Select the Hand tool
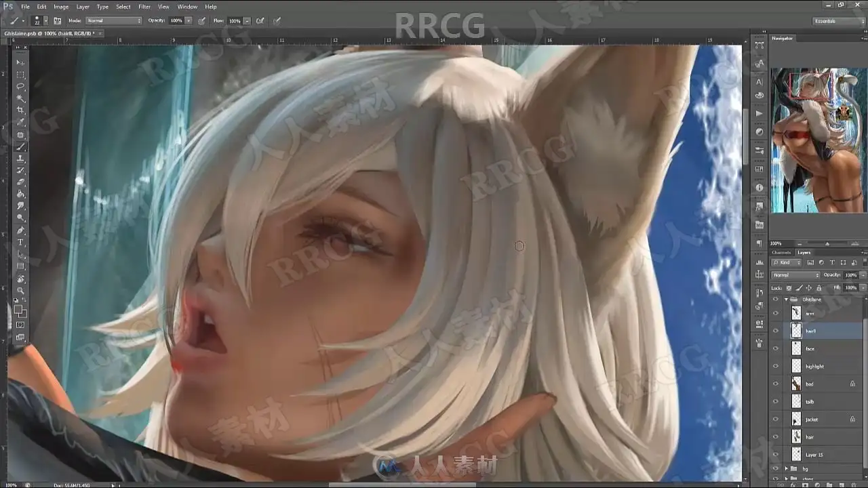Screen dimensions: 868x488 pyautogui.click(x=20, y=279)
